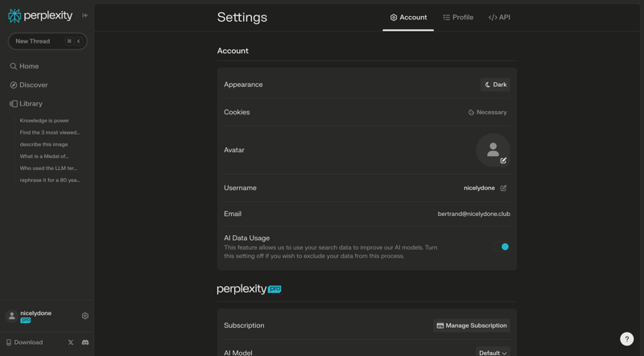Switch to the Account tab
644x356 pixels.
tap(408, 17)
